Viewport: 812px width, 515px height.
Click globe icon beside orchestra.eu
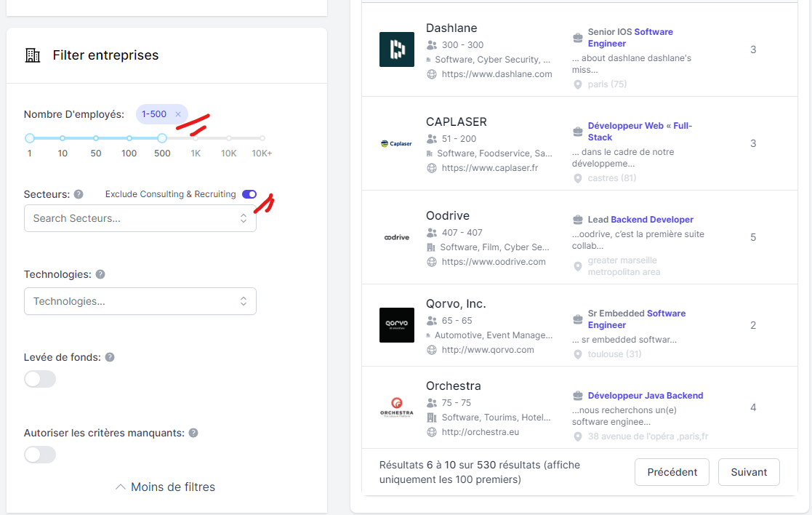coord(431,432)
